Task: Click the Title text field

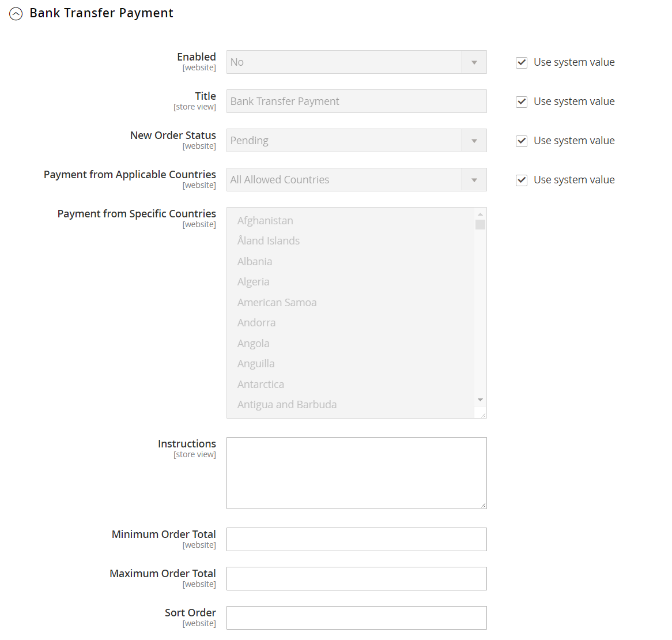Action: pyautogui.click(x=356, y=101)
